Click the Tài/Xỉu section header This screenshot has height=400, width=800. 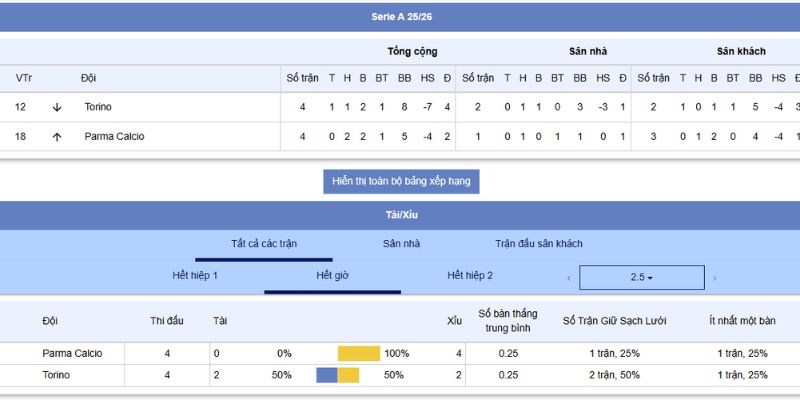click(399, 214)
